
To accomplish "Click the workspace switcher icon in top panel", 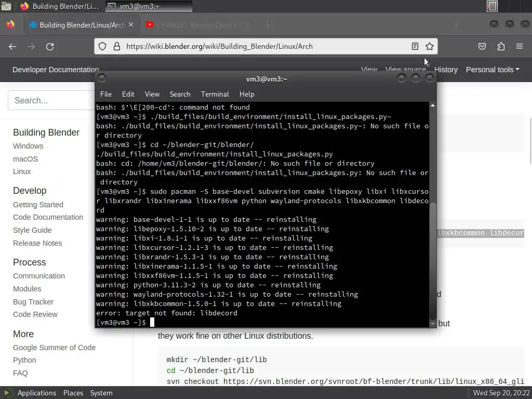I will [x=492, y=6].
